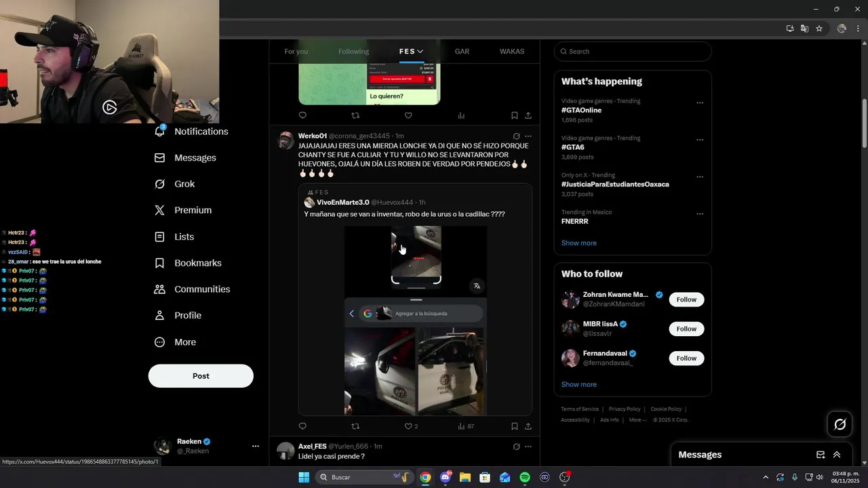Bookmark this tab with the star icon

[819, 28]
